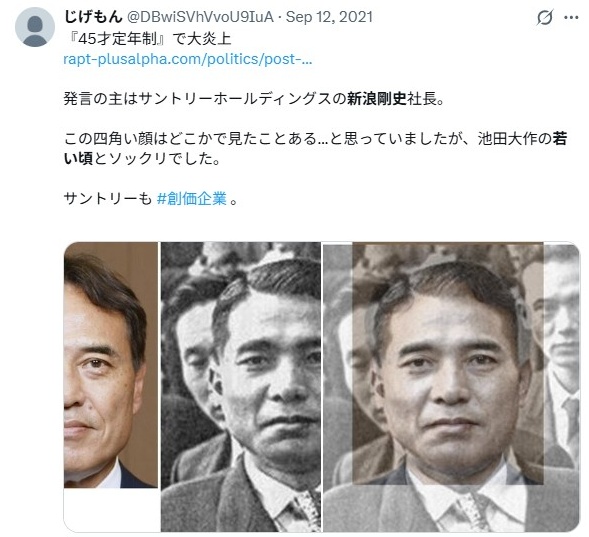
Task: Open the じげもん display name profile
Action: tap(94, 17)
